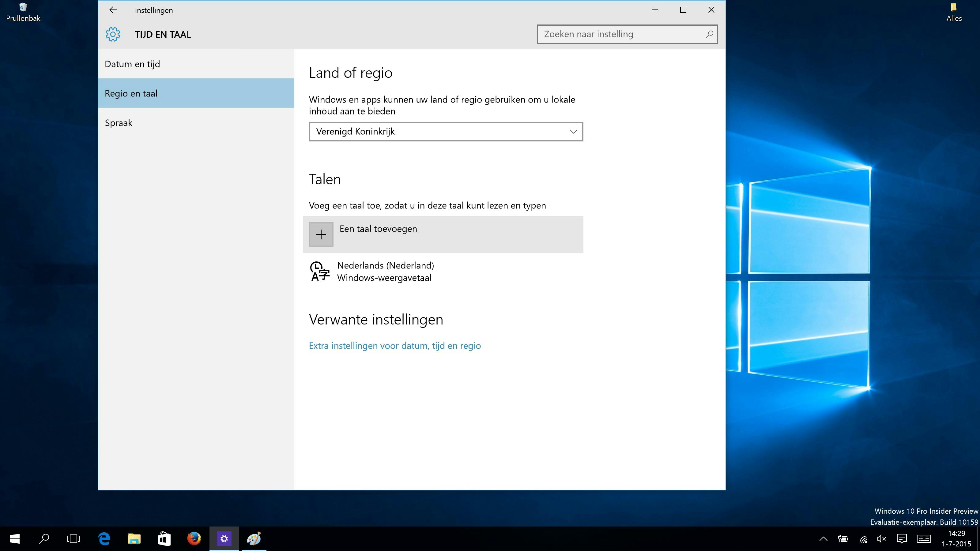Focus the Zoeken naar instelling field

point(622,34)
